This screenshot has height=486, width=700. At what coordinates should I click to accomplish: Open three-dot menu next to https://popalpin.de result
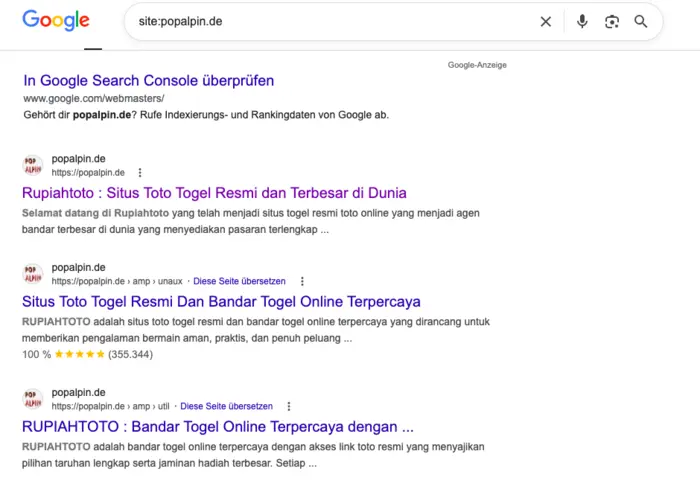coord(140,173)
